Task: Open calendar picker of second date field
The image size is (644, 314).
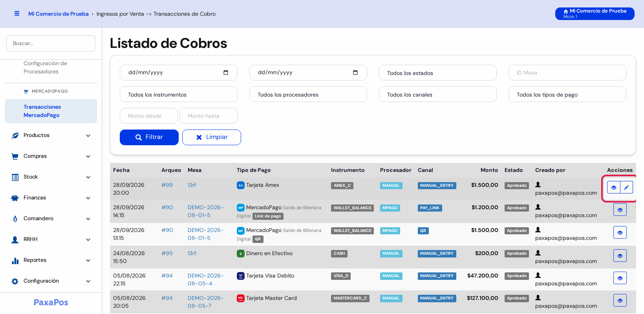Action: coord(355,73)
